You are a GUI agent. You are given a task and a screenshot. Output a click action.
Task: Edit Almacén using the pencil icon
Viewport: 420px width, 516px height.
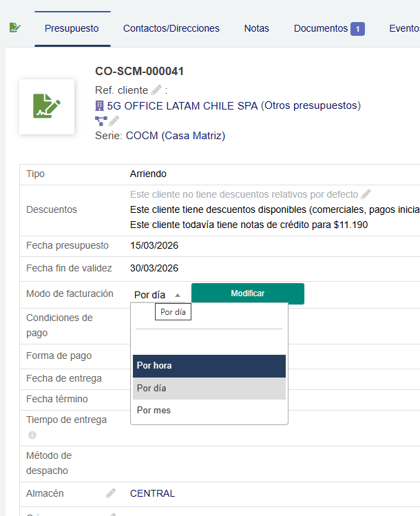pos(111,493)
